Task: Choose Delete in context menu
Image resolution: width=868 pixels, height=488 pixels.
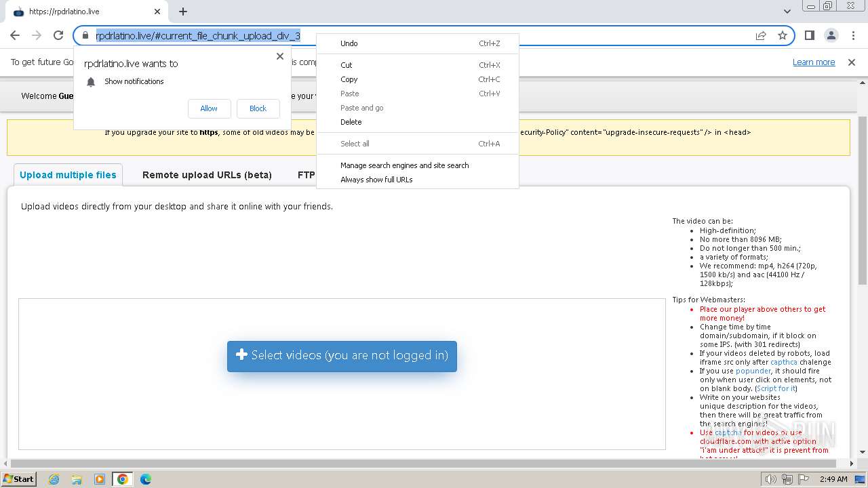Action: tap(418, 122)
